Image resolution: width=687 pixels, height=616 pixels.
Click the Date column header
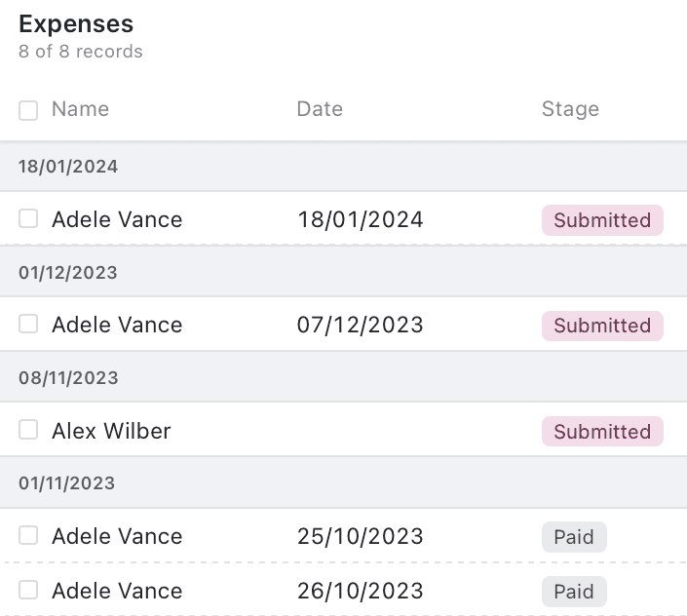pos(320,109)
